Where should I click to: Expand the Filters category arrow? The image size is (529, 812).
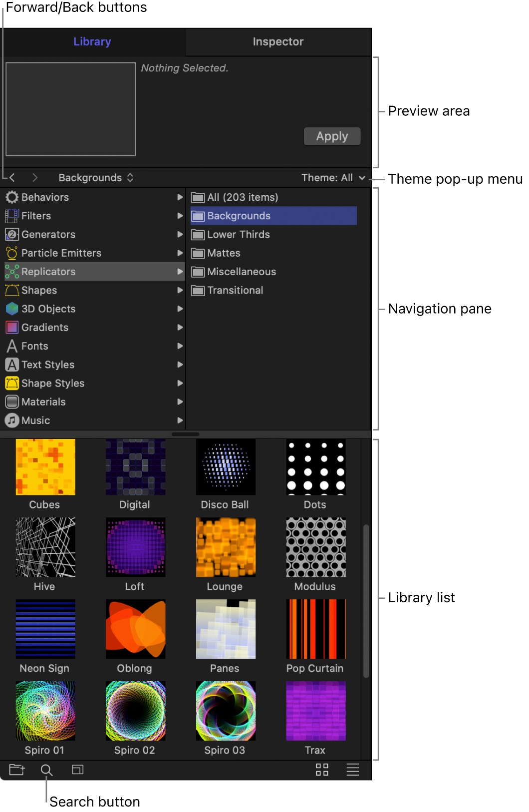[180, 216]
